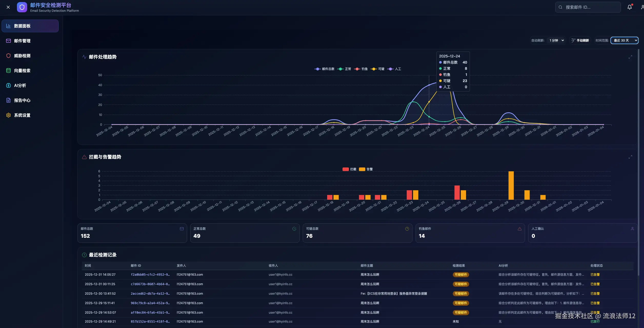Expand the 邮件处理趋势 chart to fullscreen
The height and width of the screenshot is (328, 644).
(630, 57)
